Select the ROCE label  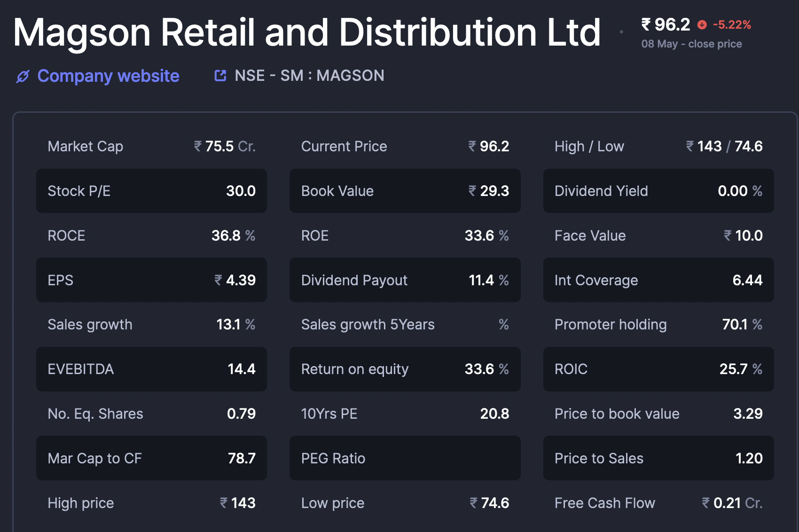[x=66, y=235]
